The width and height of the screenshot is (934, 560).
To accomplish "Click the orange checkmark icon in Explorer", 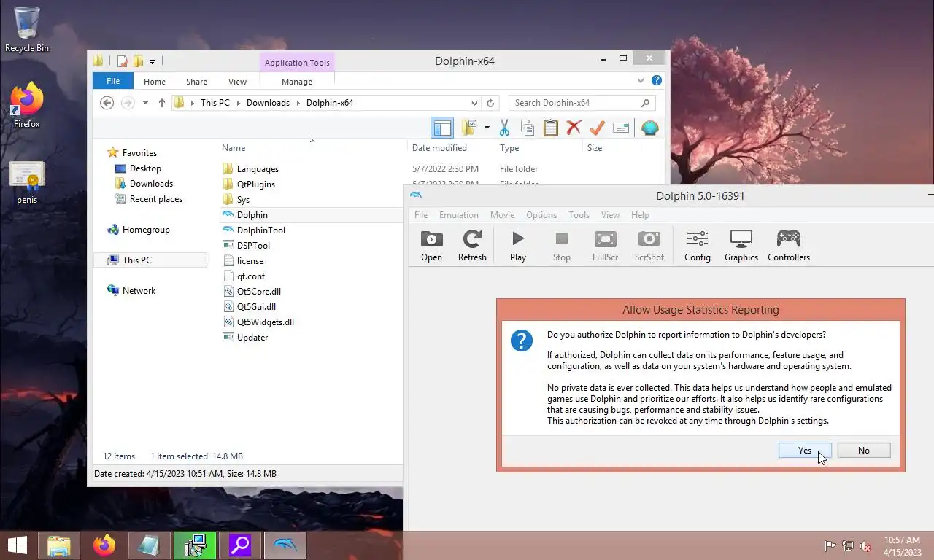I will pos(597,128).
